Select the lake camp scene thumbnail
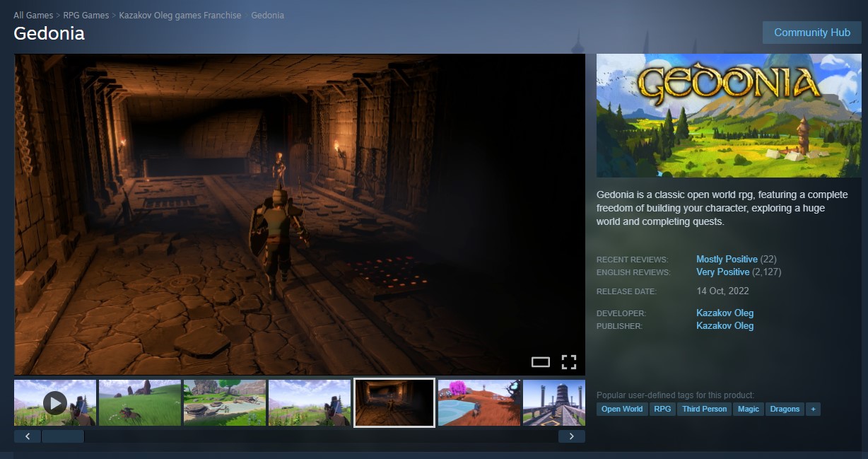Viewport: 868px width, 459px height. point(225,402)
